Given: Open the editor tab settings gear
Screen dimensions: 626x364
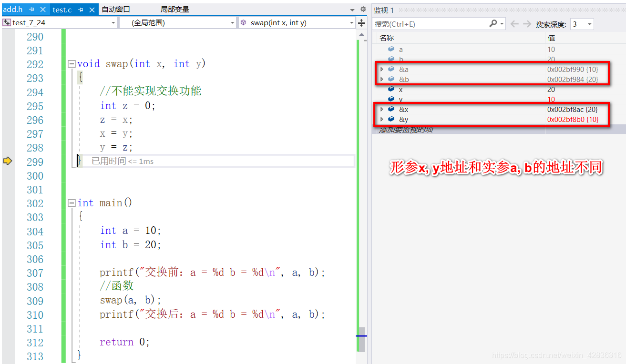Looking at the screenshot, I should point(363,9).
